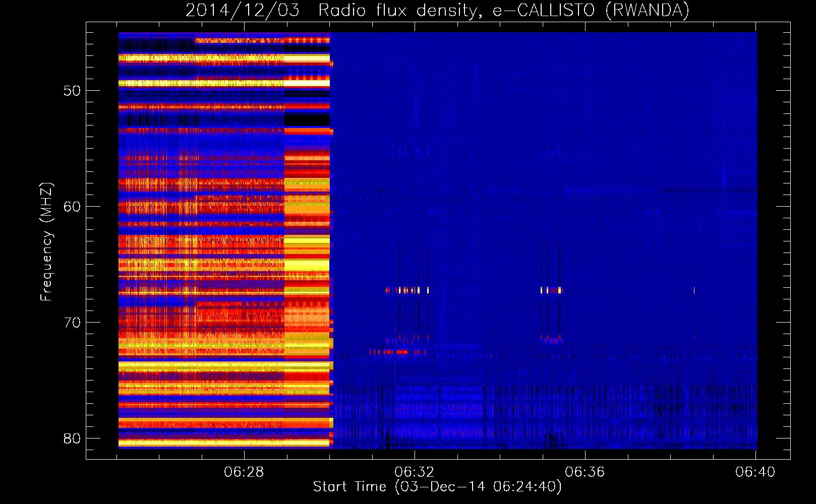The image size is (816, 504).
Task: Click the 60 MHz frequency tick label
Action: click(72, 207)
